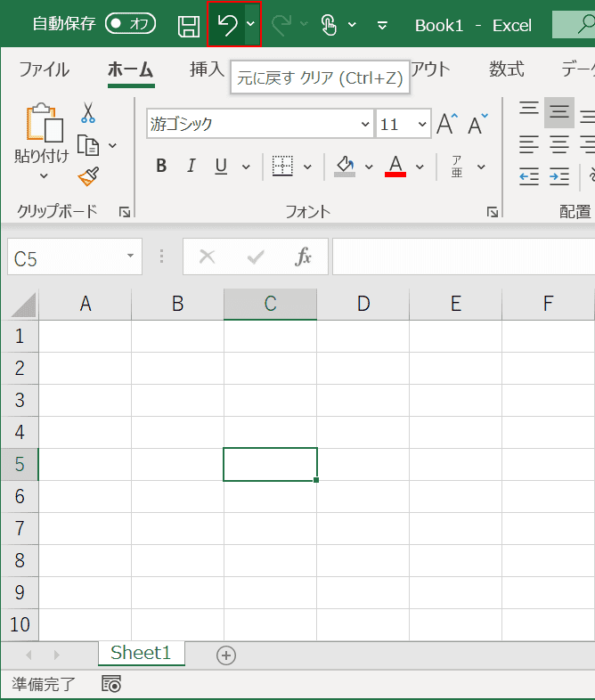The height and width of the screenshot is (700, 595).
Task: Open the ファイル tab
Action: click(x=45, y=69)
